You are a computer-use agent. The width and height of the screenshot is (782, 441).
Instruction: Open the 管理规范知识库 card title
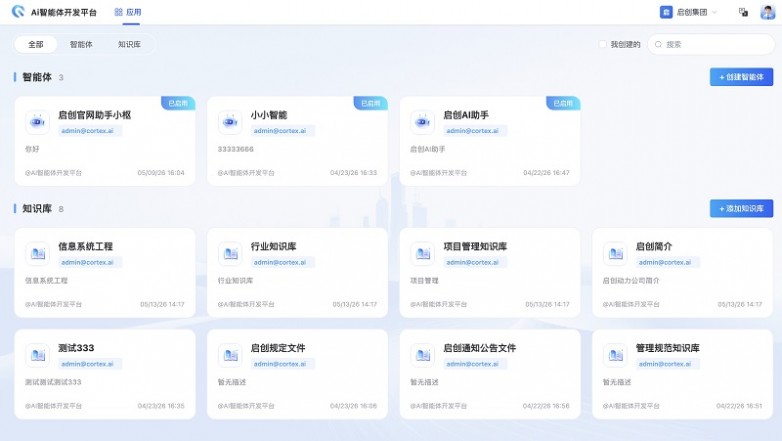point(667,348)
